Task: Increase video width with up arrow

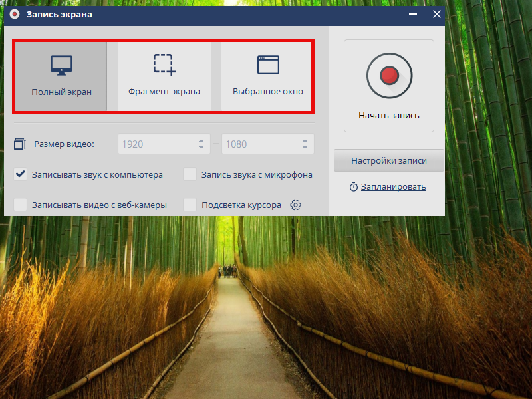Action: point(201,140)
